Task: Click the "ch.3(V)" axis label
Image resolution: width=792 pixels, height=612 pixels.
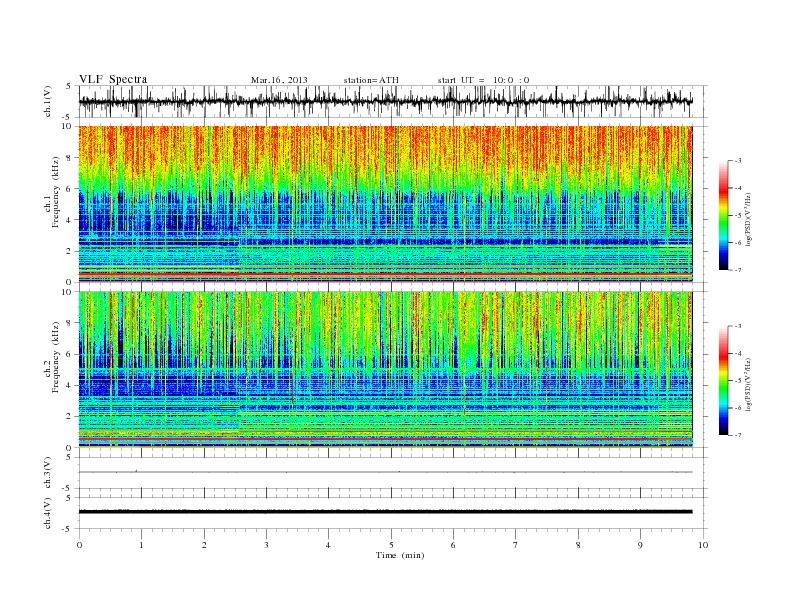Action: coord(48,473)
